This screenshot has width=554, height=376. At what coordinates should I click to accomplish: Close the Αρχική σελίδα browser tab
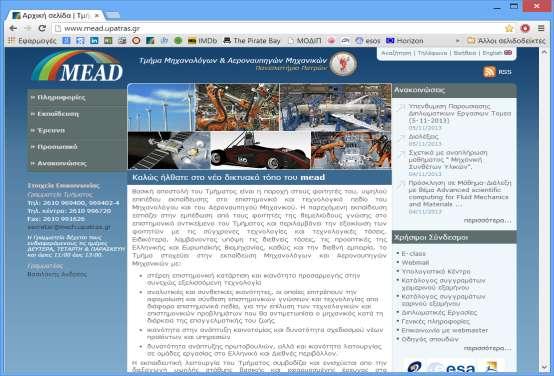[96, 16]
